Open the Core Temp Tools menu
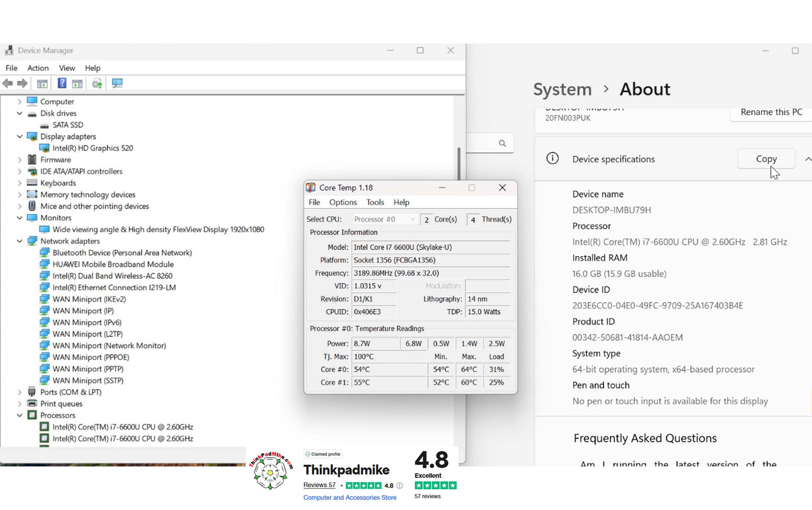The width and height of the screenshot is (812, 510). tap(375, 202)
